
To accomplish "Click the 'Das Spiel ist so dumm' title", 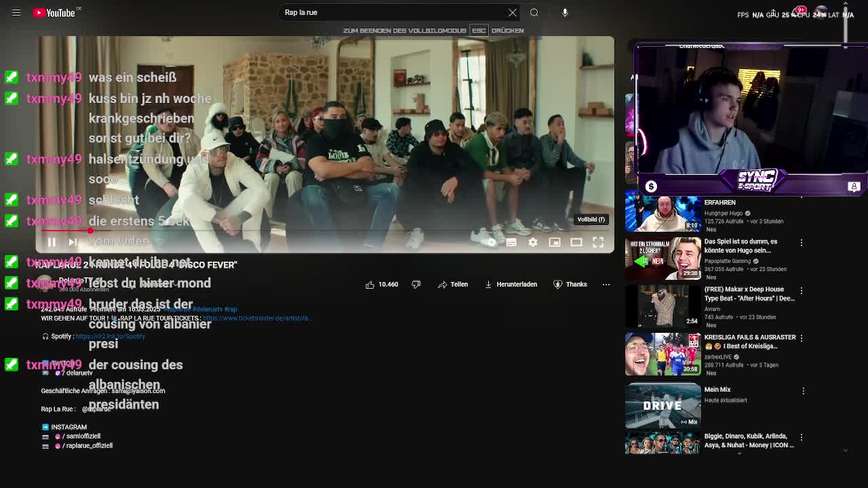I will tap(741, 246).
